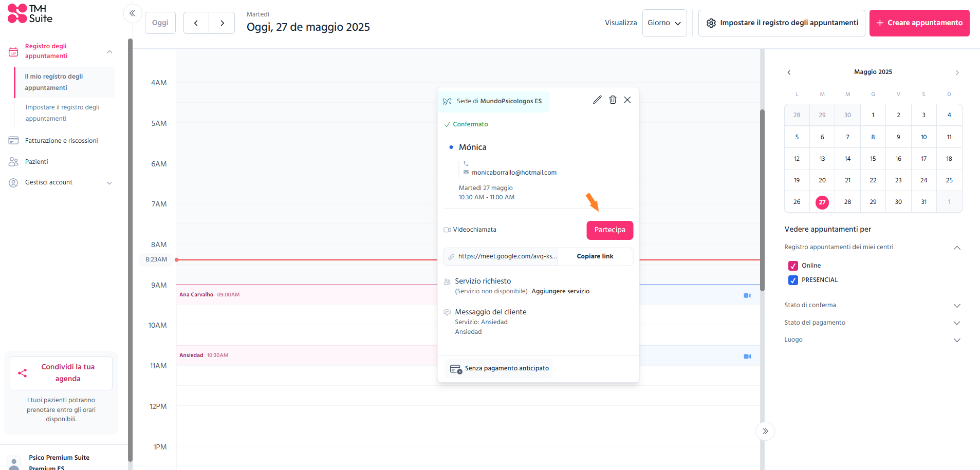Click the Senza pagamento anticipato payment icon

pyautogui.click(x=456, y=369)
